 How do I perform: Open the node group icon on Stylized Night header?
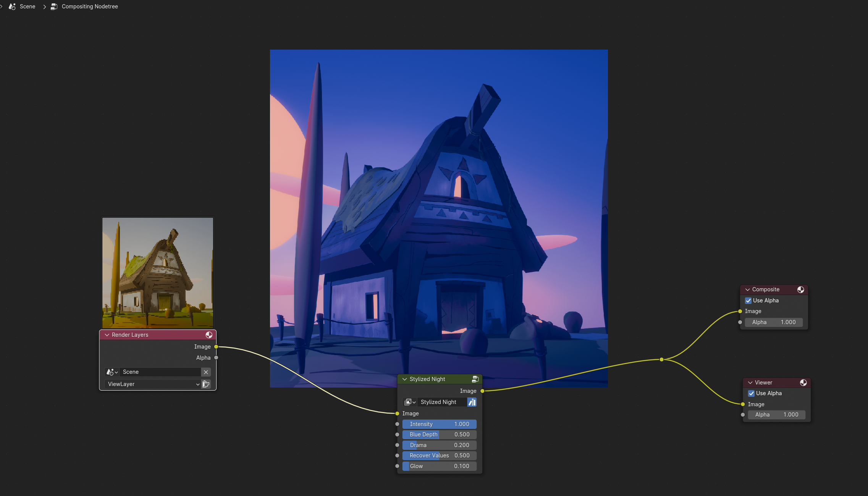[475, 379]
